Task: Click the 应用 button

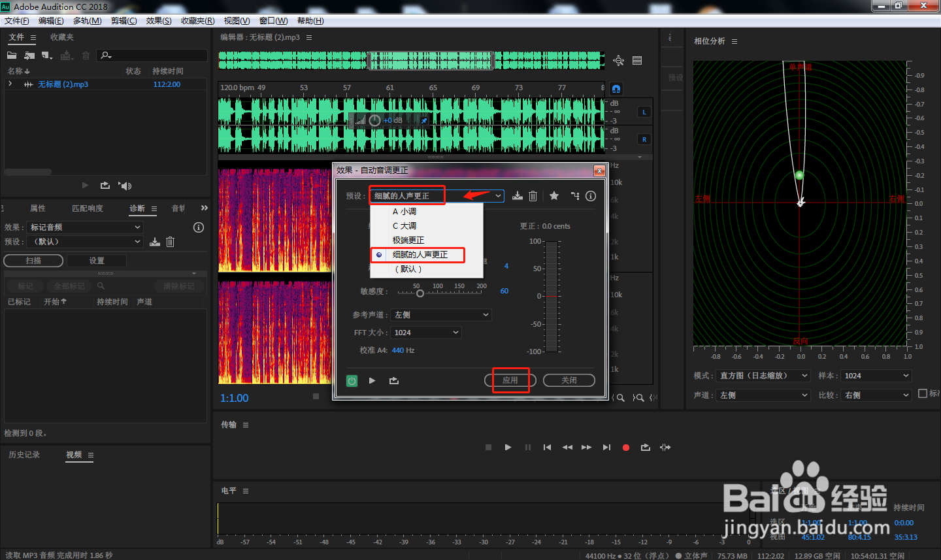Action: point(510,380)
